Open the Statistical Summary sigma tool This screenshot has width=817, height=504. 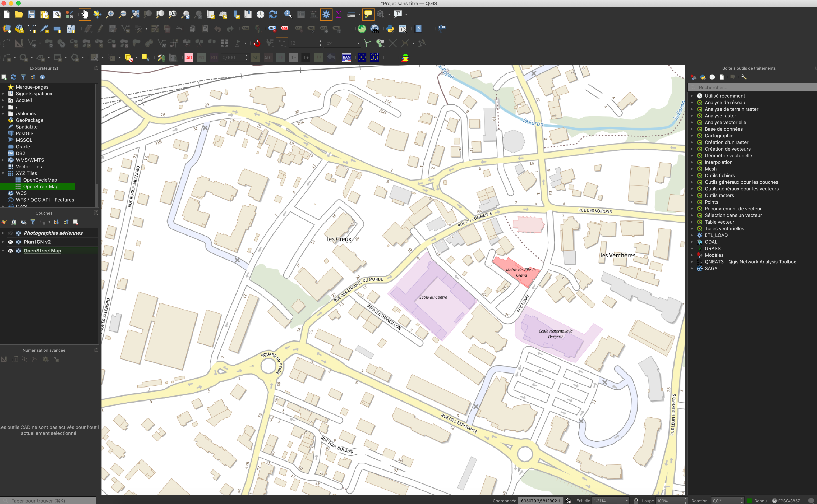point(339,14)
